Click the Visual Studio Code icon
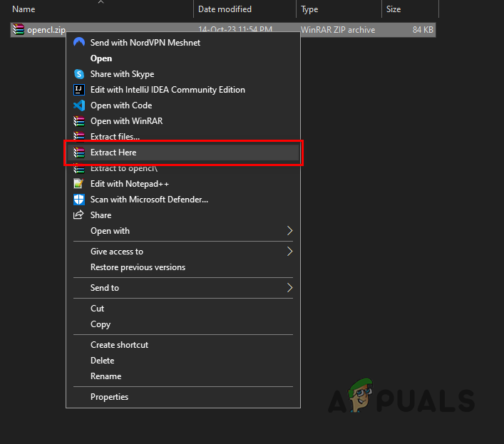Screen dimensions: 504x444 (x=79, y=105)
